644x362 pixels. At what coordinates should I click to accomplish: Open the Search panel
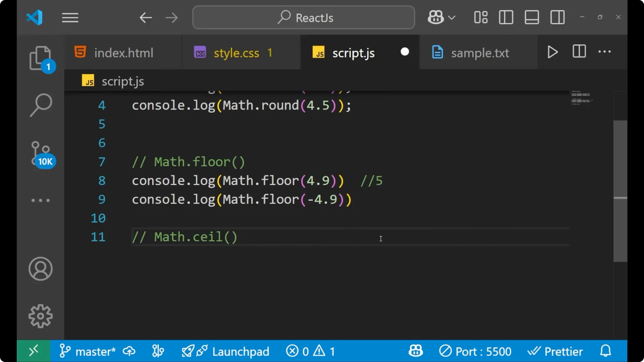[41, 105]
